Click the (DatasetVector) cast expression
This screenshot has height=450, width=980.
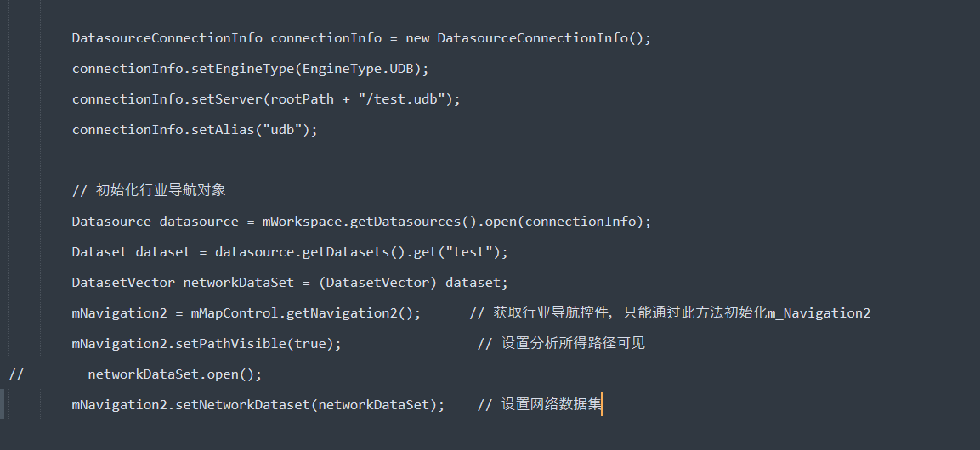[377, 283]
